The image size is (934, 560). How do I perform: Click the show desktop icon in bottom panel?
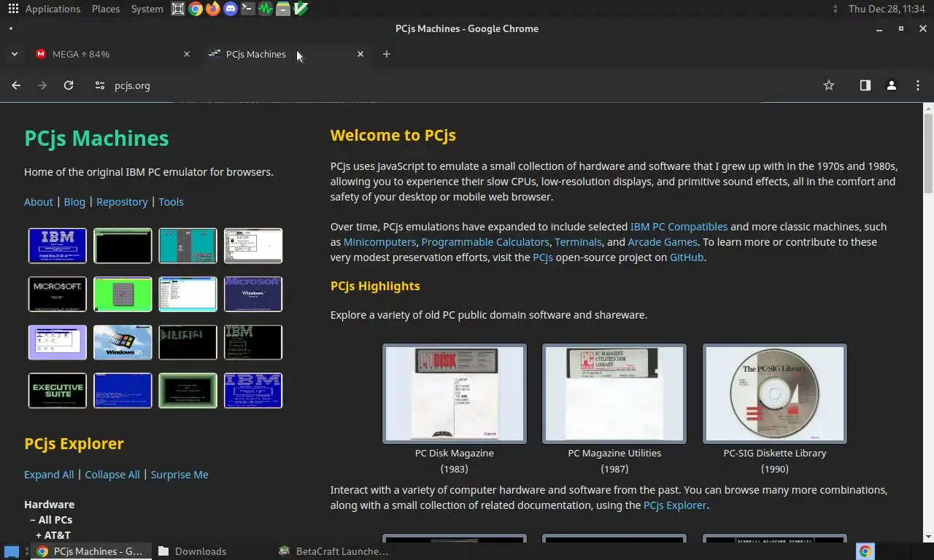(12, 551)
